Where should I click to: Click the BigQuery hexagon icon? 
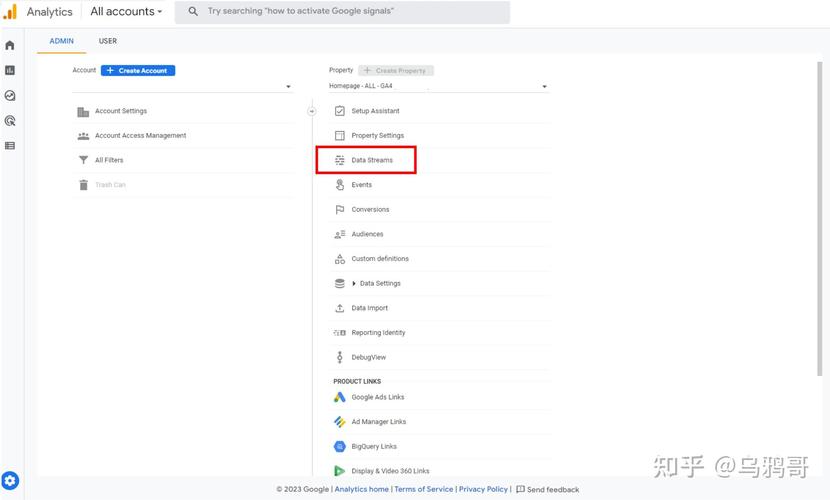(340, 447)
